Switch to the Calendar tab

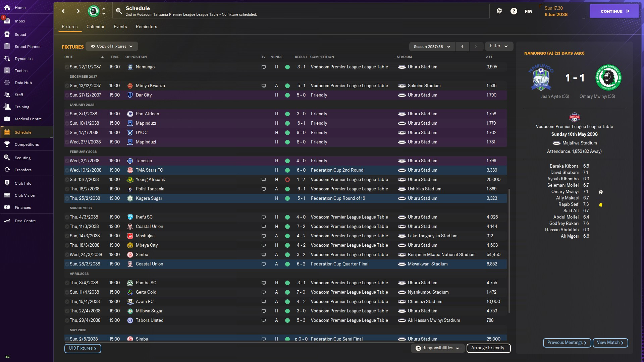(x=95, y=27)
